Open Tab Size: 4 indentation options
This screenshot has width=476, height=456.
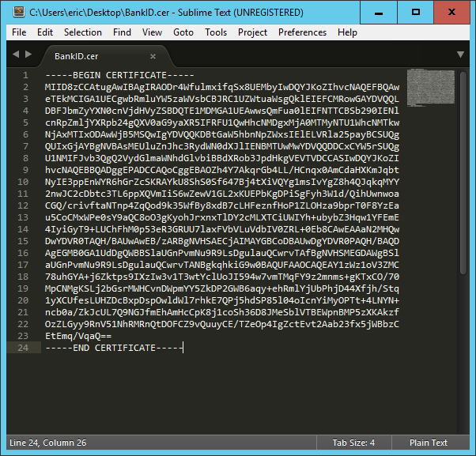coord(353,443)
